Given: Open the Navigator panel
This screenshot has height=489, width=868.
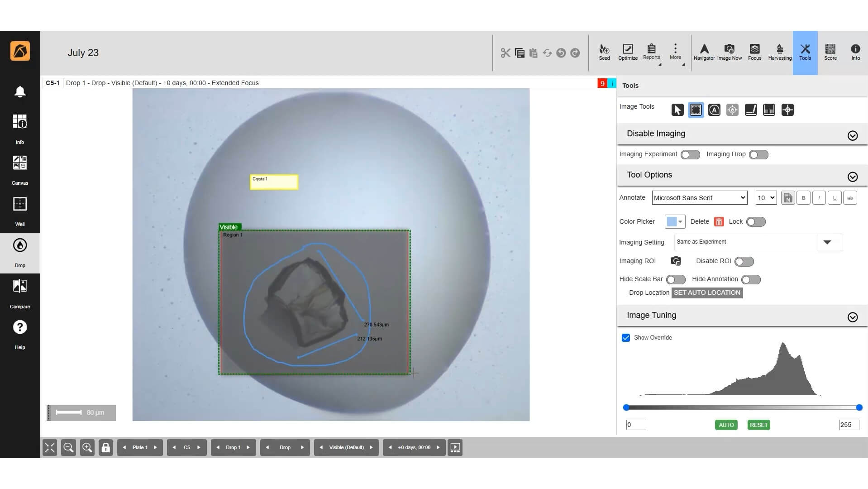Looking at the screenshot, I should click(704, 52).
